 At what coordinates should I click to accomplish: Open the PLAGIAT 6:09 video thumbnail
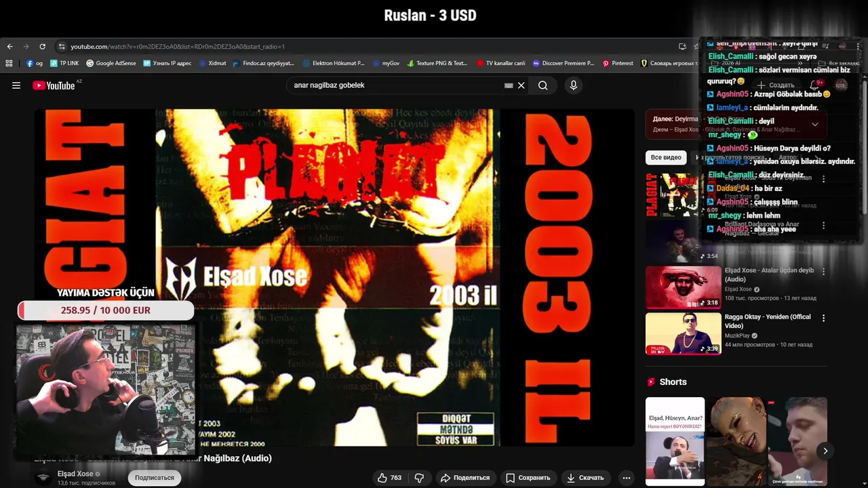[x=683, y=195]
